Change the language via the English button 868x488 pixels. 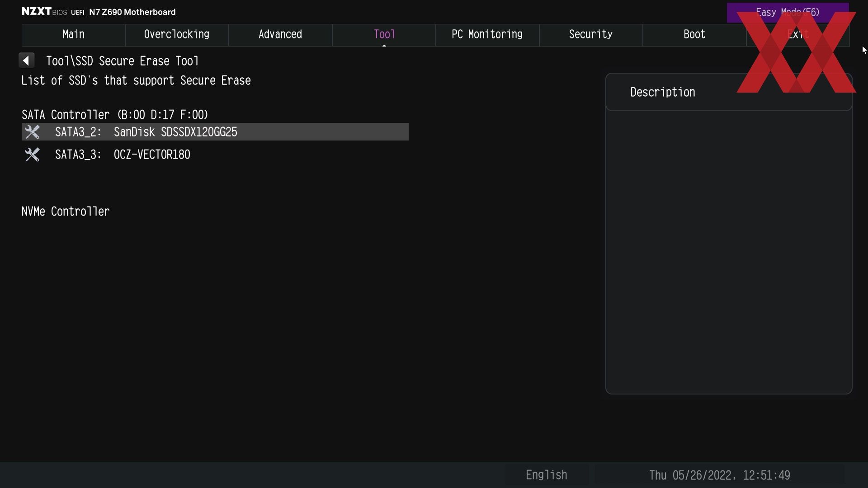tap(546, 475)
